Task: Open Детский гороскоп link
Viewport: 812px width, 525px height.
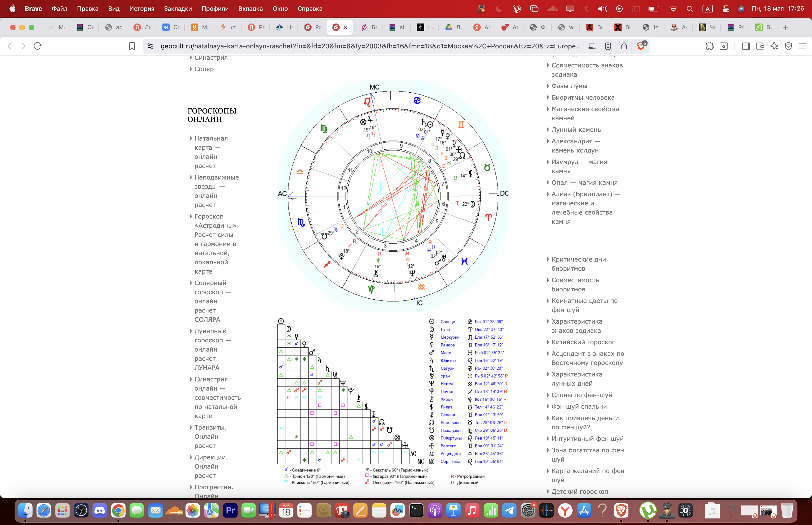Action: pos(580,491)
